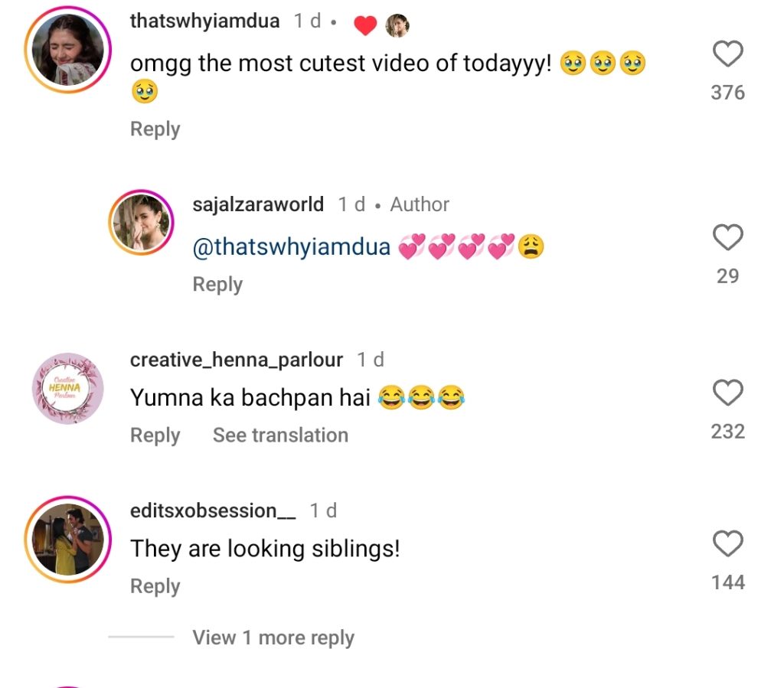Open sajalzaraworld's profile avatar
The image size is (784, 688).
coord(142,222)
